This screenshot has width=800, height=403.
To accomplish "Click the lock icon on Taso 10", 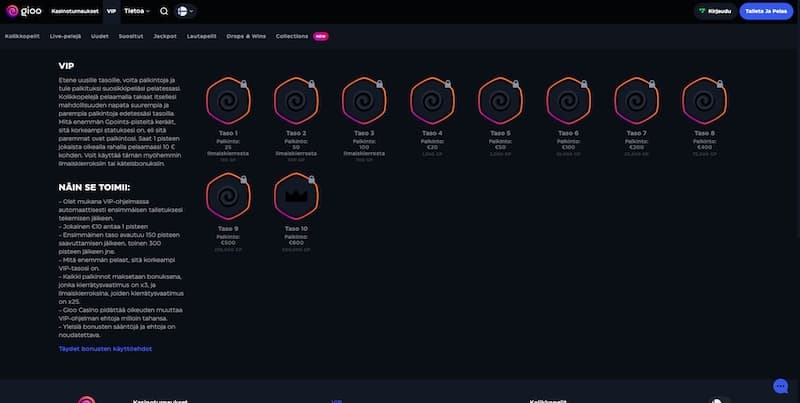I will pos(311,180).
